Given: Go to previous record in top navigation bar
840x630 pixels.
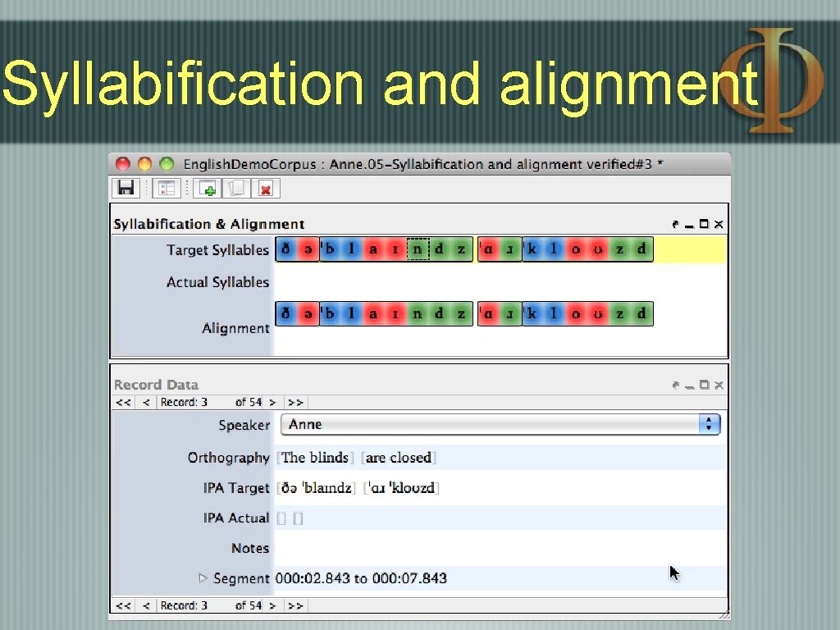Looking at the screenshot, I should point(146,402).
